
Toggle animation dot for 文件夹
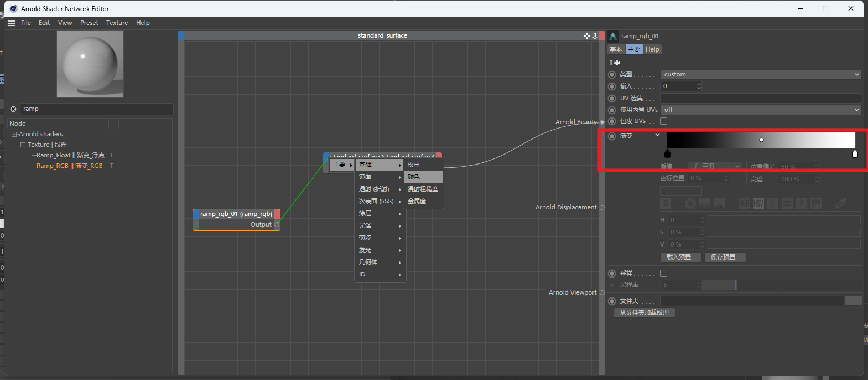pyautogui.click(x=612, y=301)
